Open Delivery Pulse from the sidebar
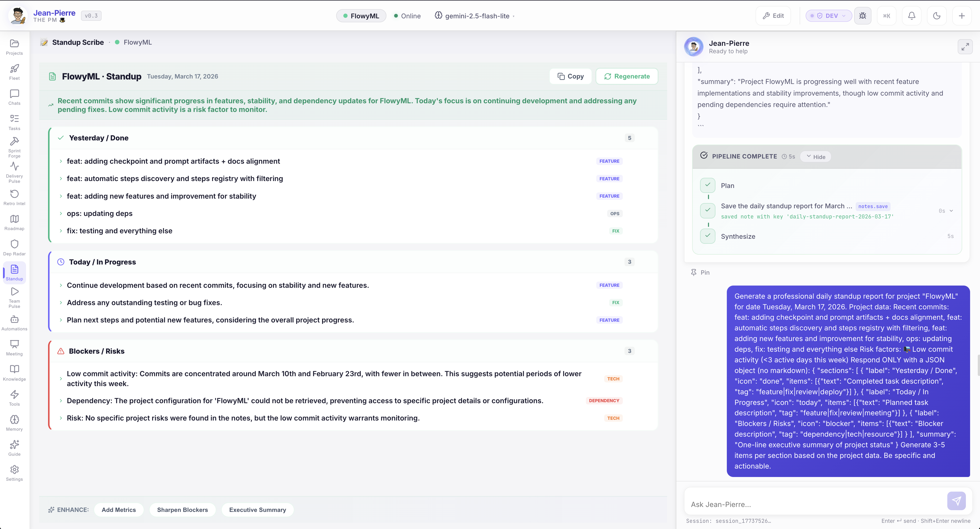The width and height of the screenshot is (980, 529). coord(14,172)
